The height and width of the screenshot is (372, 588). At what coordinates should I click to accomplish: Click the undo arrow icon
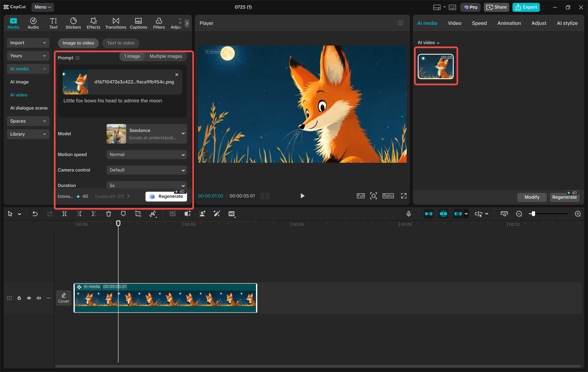[x=35, y=214]
